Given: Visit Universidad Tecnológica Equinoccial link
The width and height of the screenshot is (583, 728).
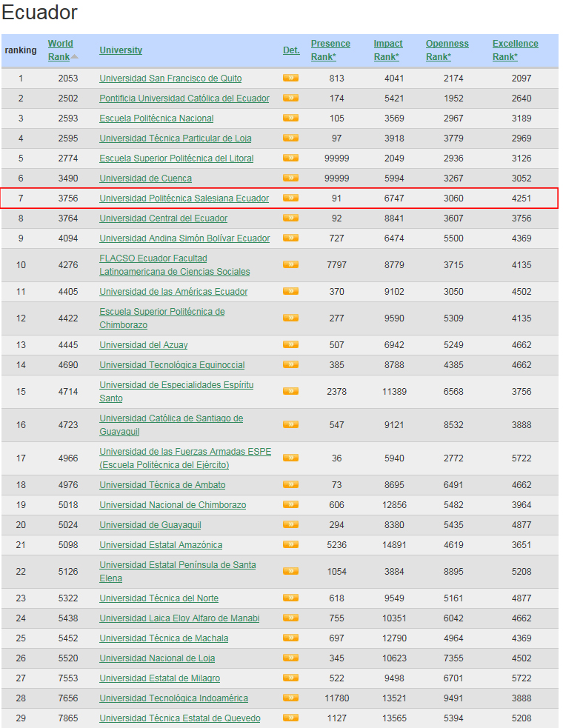Looking at the screenshot, I should [172, 365].
